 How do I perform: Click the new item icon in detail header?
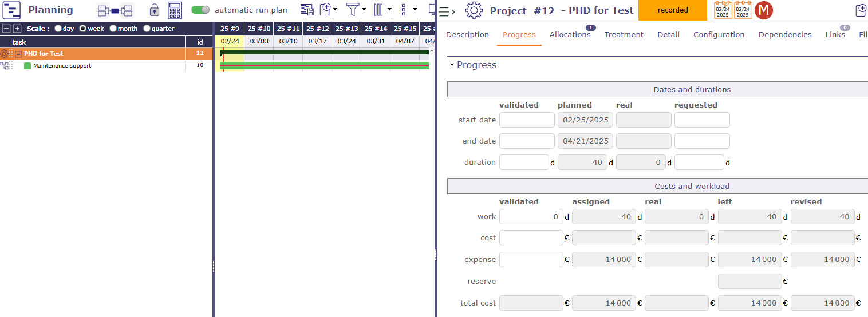point(861,10)
